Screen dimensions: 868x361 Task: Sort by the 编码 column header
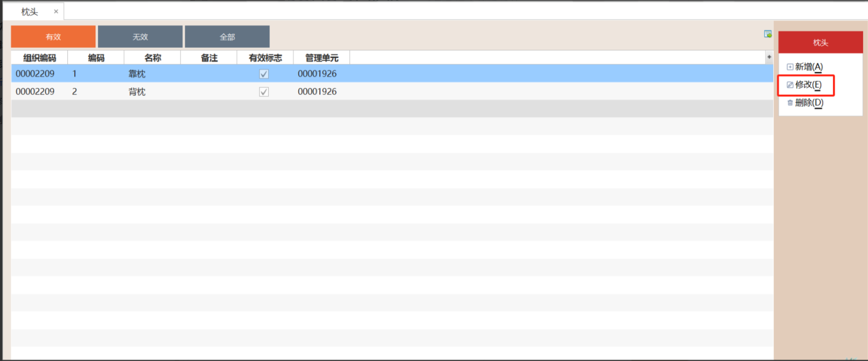(x=96, y=58)
